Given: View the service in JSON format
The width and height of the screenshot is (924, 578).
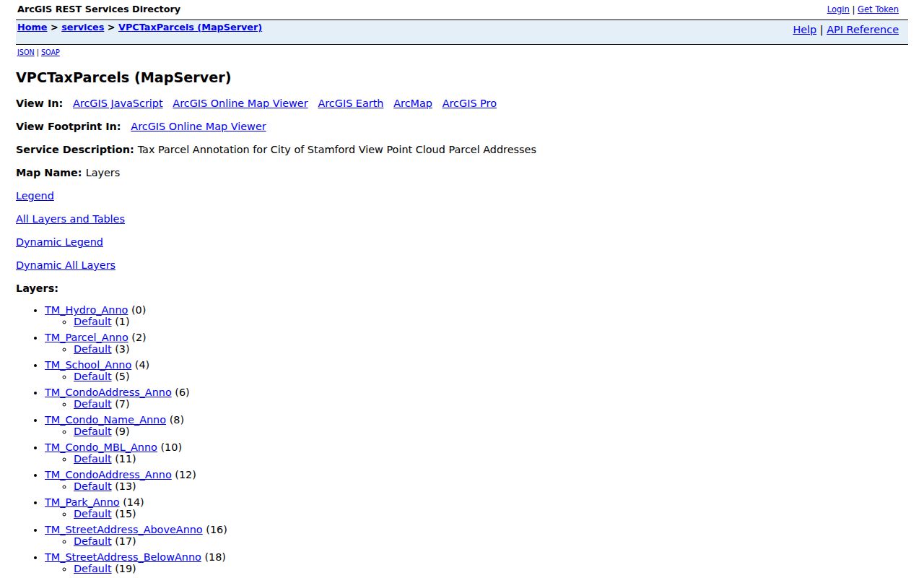Looking at the screenshot, I should coord(26,52).
